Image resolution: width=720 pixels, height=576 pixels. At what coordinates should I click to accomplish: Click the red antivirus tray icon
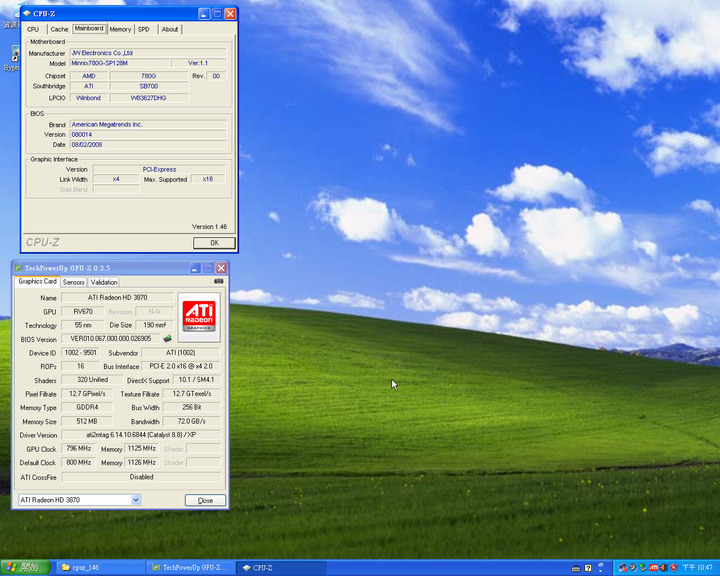click(673, 567)
